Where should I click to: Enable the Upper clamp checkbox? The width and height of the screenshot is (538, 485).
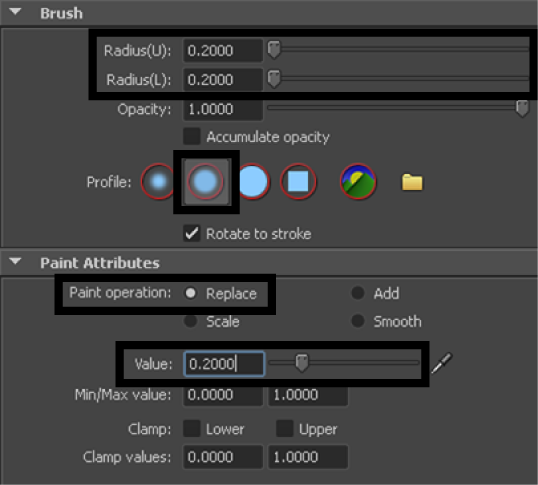[284, 428]
